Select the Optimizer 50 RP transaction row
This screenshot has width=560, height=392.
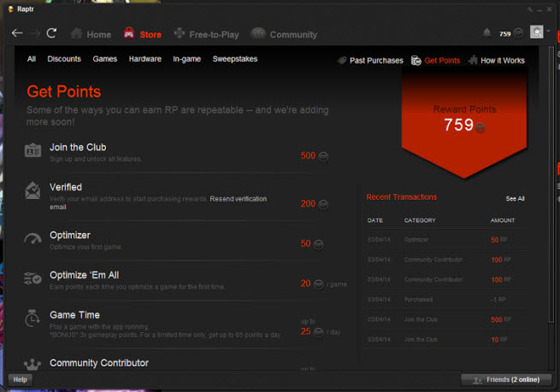445,240
